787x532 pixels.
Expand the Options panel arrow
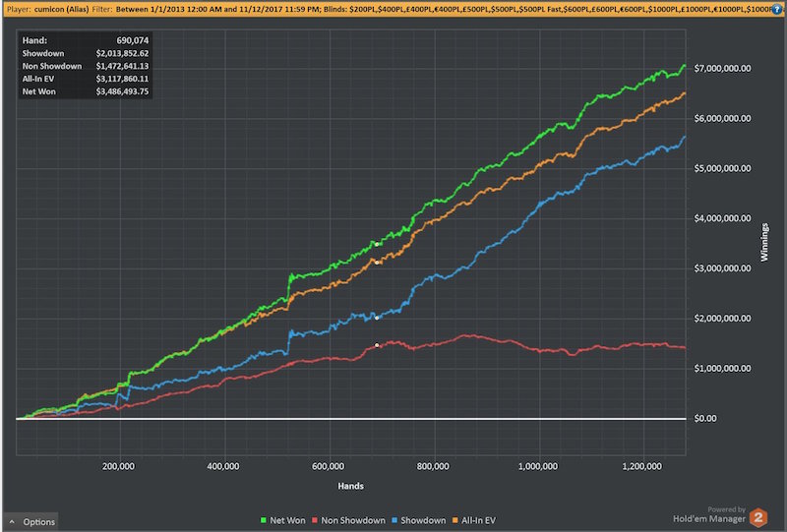coord(12,521)
